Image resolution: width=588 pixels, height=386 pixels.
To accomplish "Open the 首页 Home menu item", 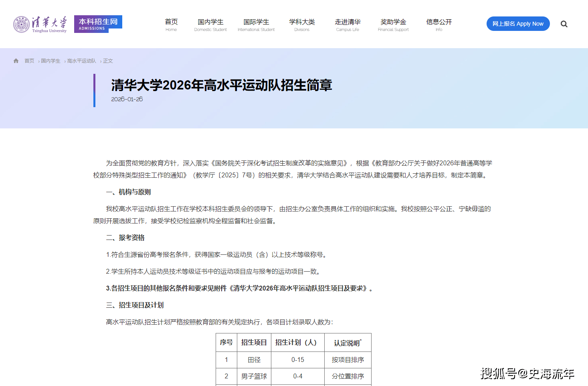I will pos(171,24).
